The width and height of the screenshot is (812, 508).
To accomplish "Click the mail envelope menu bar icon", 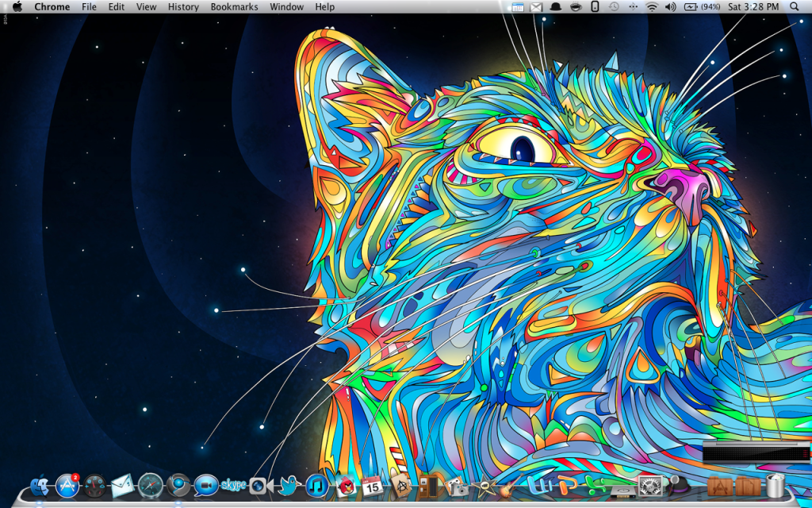I will coord(537,6).
